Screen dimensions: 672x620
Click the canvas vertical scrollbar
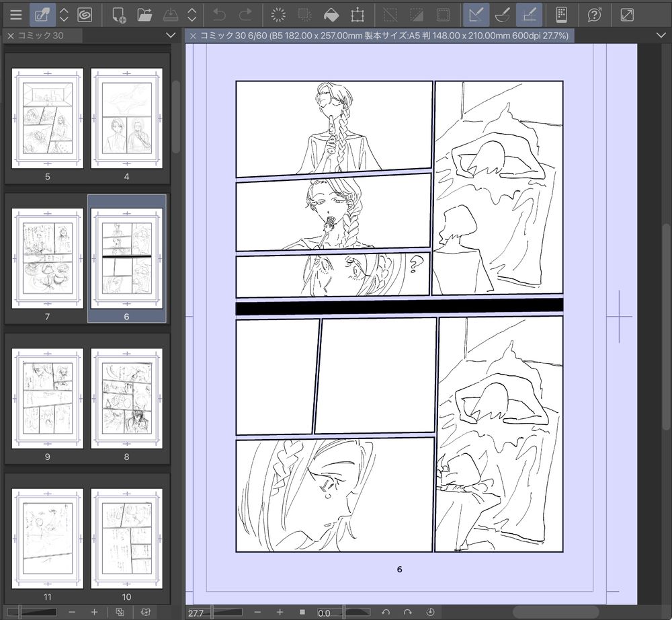[665, 326]
